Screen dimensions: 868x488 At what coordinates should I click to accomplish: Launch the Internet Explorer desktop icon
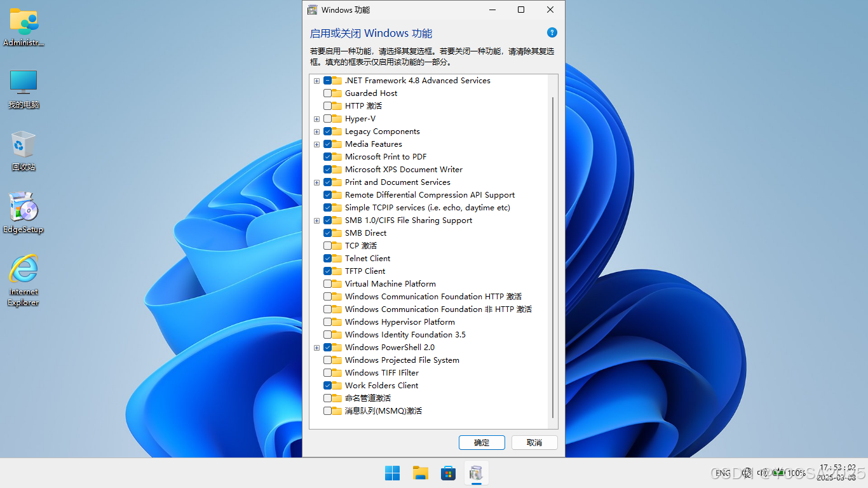coord(24,280)
